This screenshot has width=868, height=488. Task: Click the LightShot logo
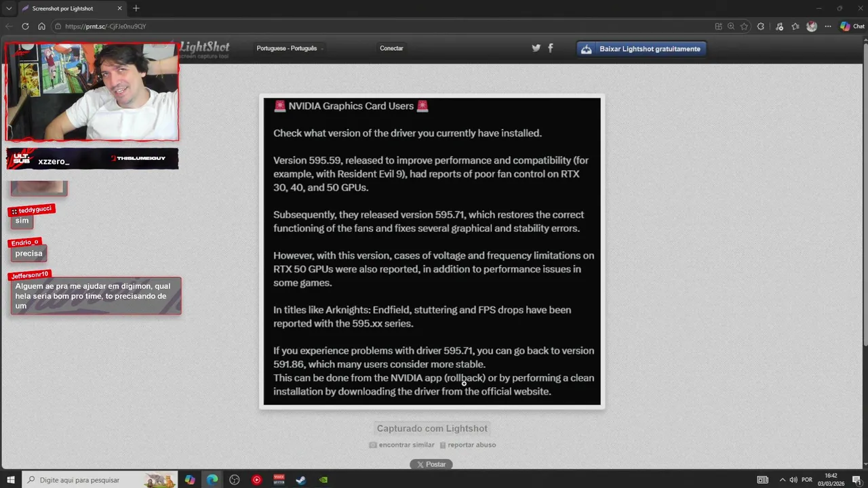tap(204, 49)
